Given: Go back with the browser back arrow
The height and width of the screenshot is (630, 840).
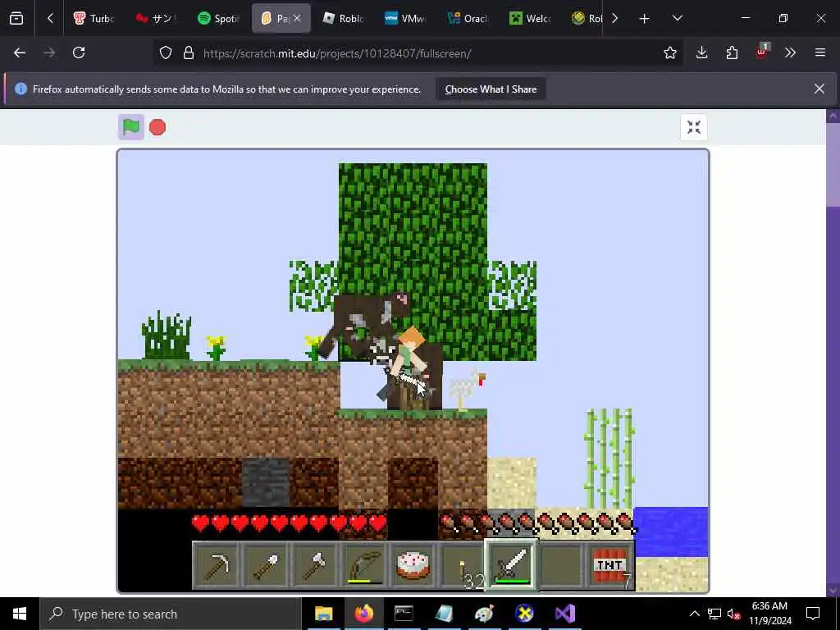Looking at the screenshot, I should pos(20,52).
